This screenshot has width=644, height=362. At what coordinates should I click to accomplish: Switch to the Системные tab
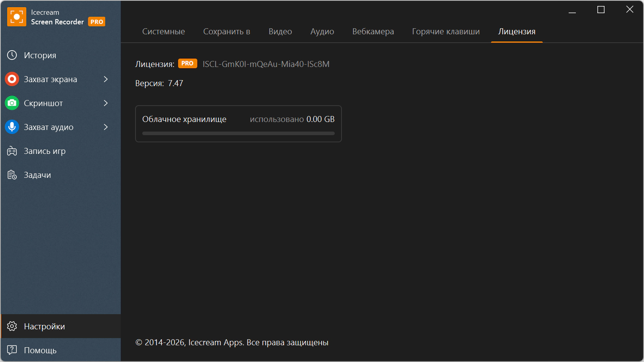click(163, 31)
